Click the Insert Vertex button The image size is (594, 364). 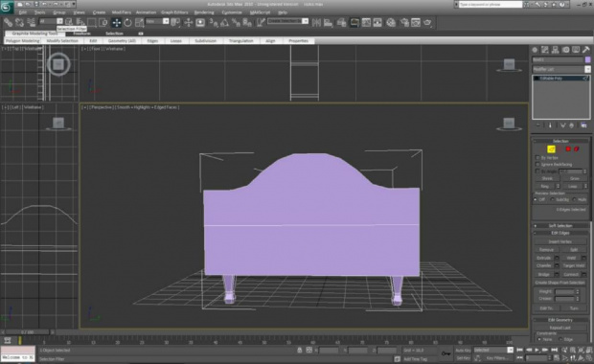click(560, 241)
